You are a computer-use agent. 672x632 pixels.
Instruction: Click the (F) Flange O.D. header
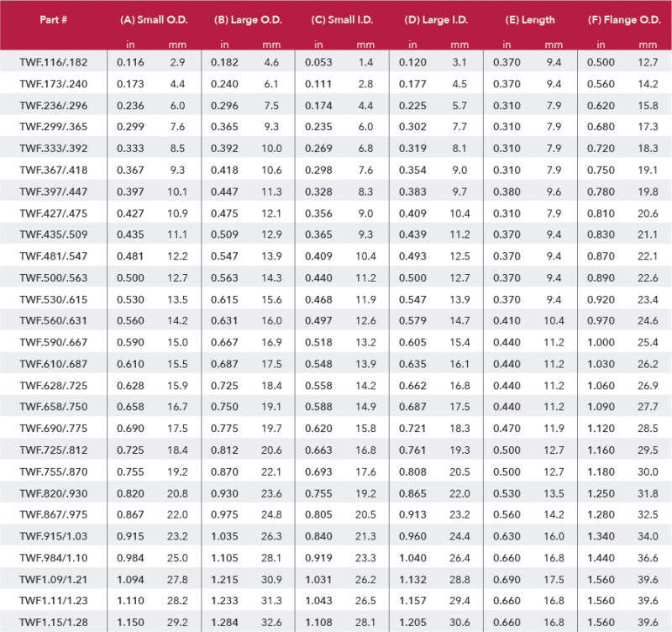coord(624,18)
